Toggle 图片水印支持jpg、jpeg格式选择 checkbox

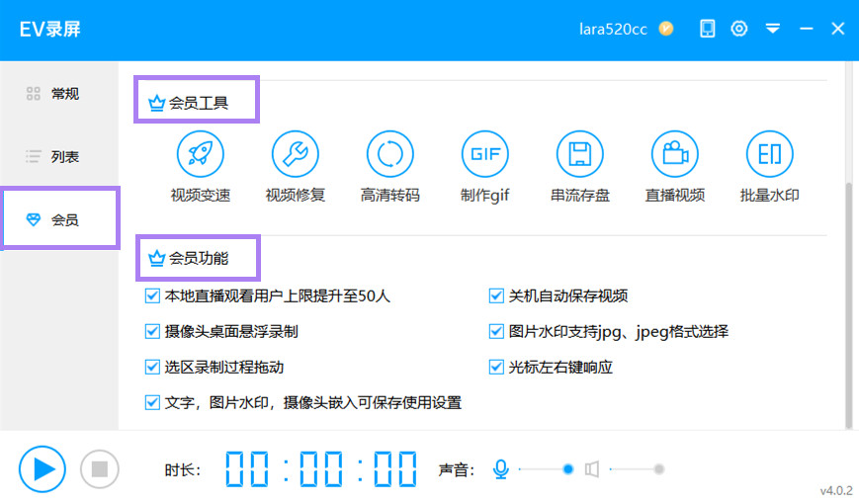click(496, 331)
